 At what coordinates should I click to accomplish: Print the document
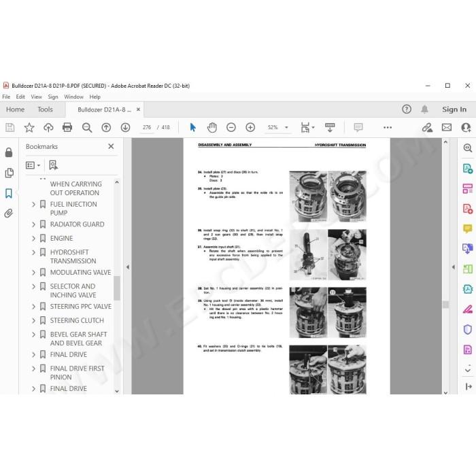click(67, 127)
